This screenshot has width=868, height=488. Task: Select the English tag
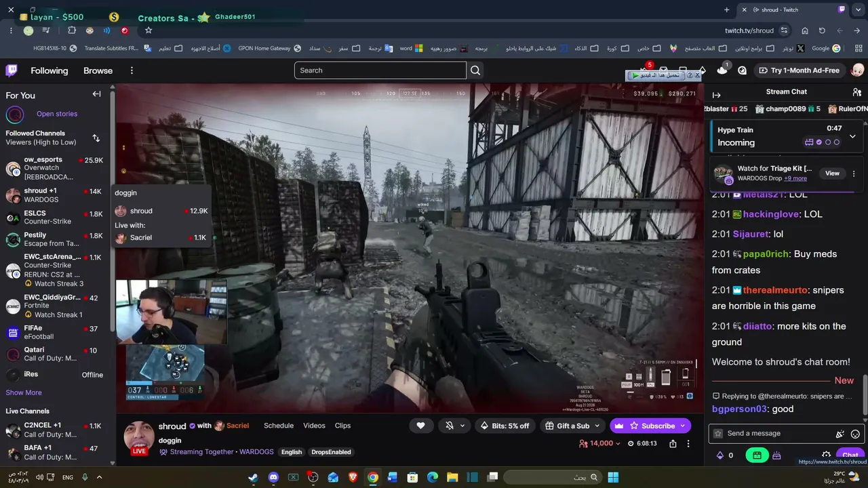coord(292,452)
